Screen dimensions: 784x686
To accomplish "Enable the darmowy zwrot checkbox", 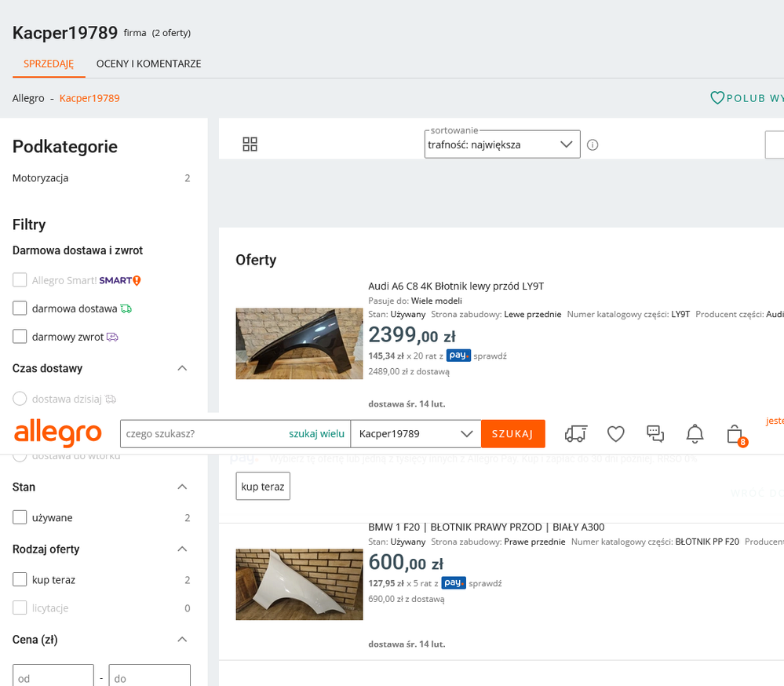I will click(x=20, y=337).
